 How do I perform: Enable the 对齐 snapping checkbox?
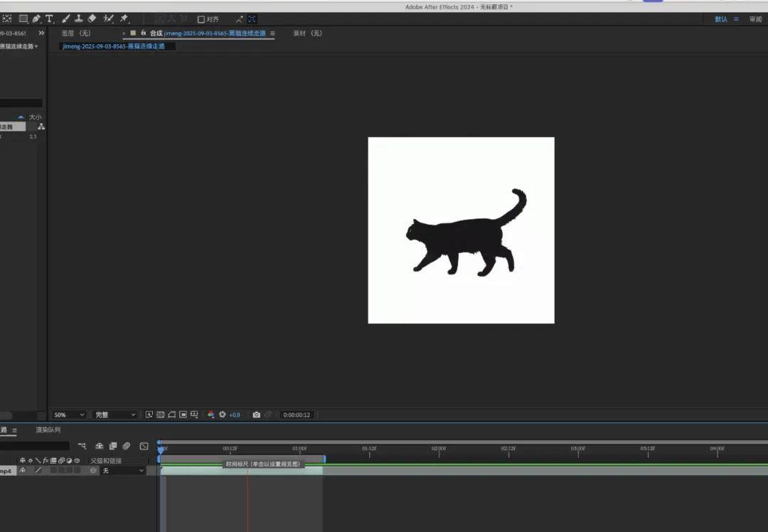coord(201,20)
